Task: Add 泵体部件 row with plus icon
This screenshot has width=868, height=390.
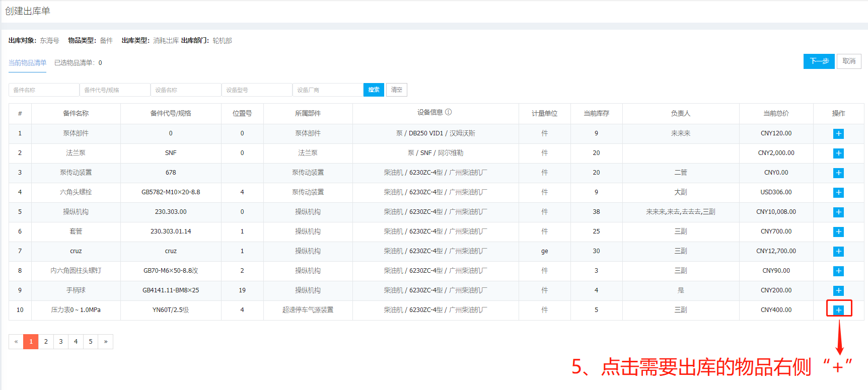Action: pyautogui.click(x=838, y=133)
